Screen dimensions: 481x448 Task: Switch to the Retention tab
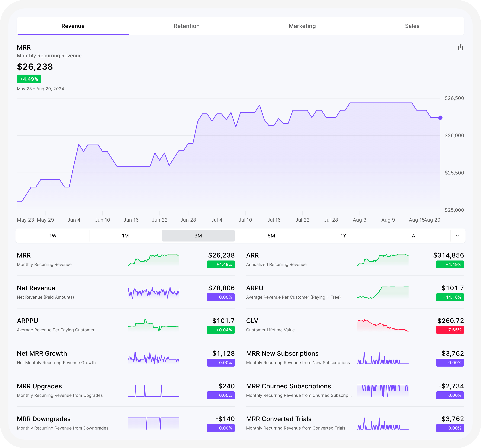tap(187, 26)
